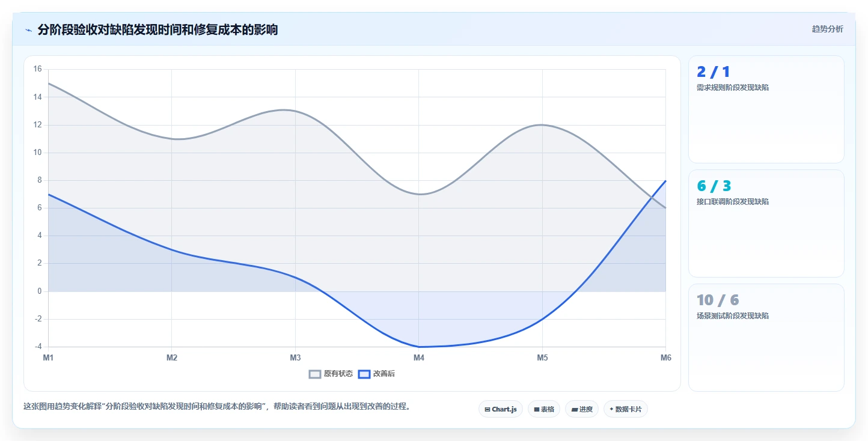
Task: Click the M4 axis label
Action: (419, 358)
